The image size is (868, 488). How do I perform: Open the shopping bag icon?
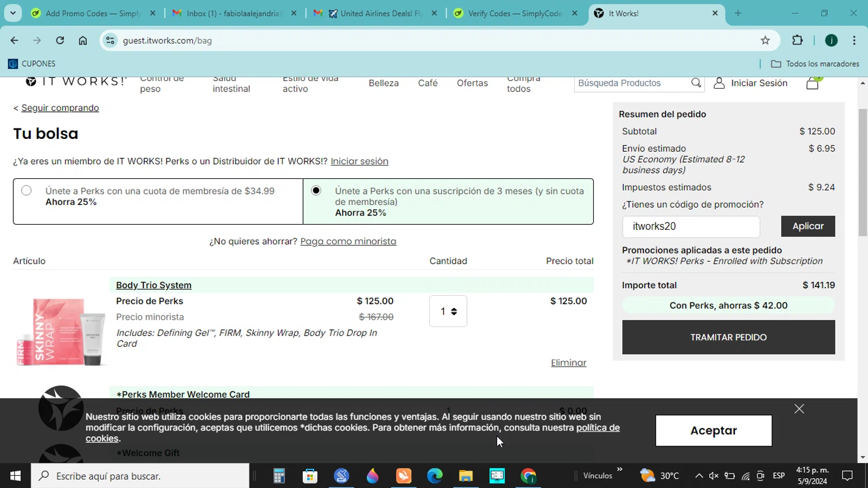click(x=812, y=83)
